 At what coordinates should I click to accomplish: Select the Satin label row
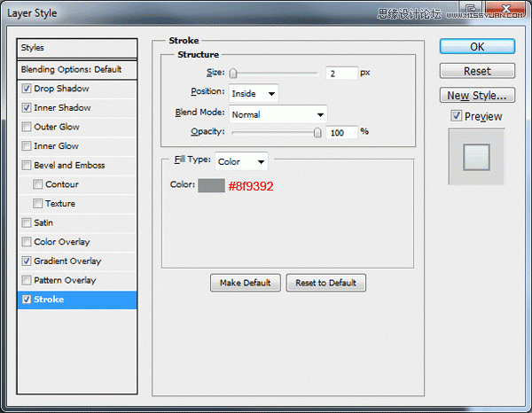(77, 222)
